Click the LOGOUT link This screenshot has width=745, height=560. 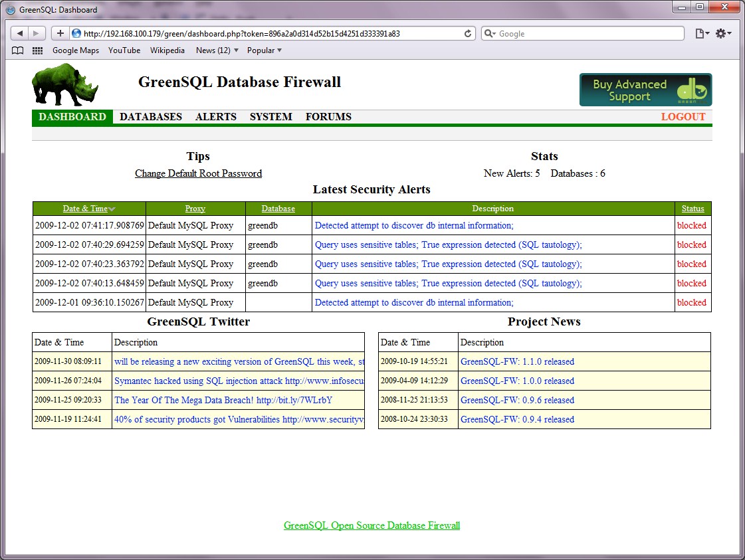pos(683,117)
